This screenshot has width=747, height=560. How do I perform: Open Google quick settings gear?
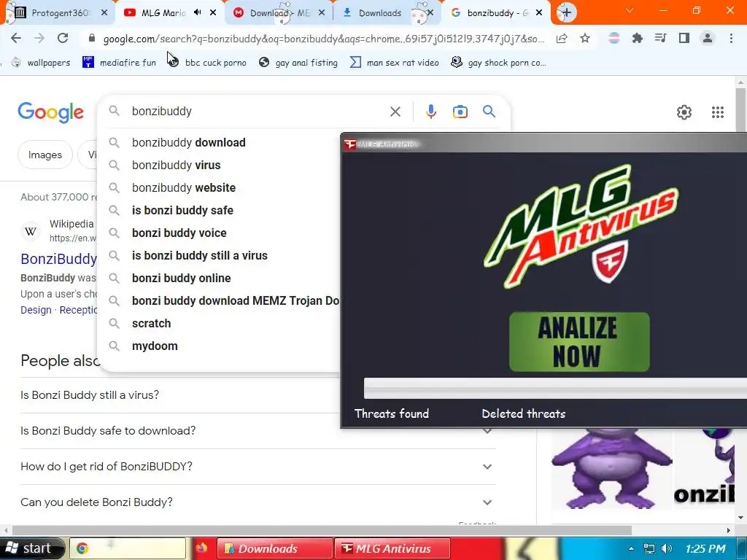(684, 112)
